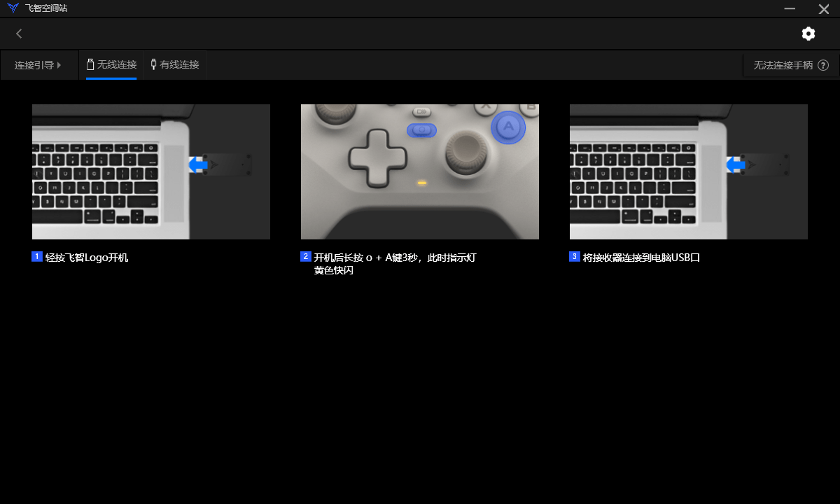Click text 轻按飞智Logo开机
Screen dimensions: 840x504
tap(87, 258)
